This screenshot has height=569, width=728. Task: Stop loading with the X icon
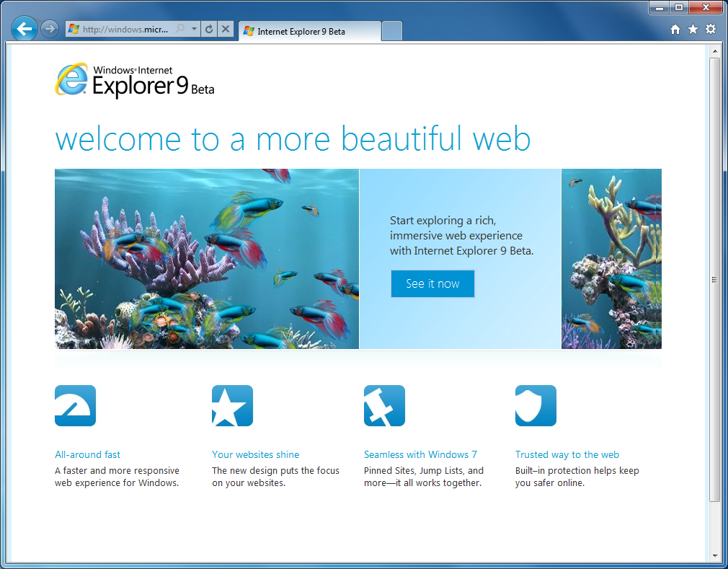pos(225,29)
